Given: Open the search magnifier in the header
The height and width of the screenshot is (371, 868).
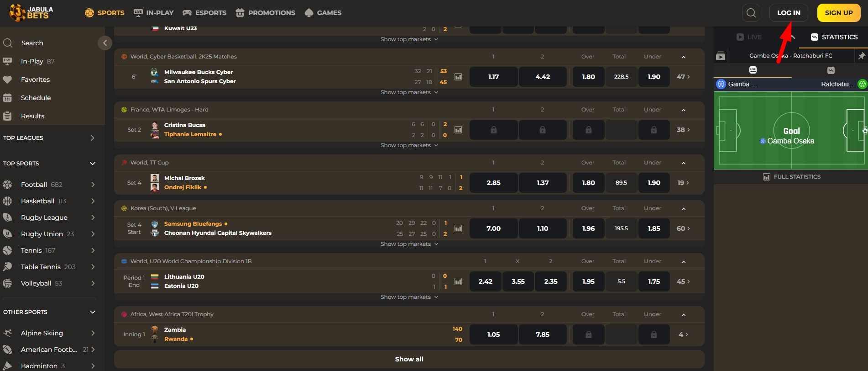Looking at the screenshot, I should pos(751,13).
